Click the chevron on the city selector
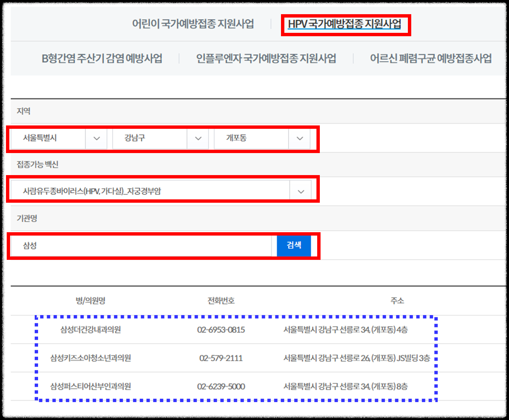Image resolution: width=509 pixels, height=420 pixels. click(x=96, y=139)
